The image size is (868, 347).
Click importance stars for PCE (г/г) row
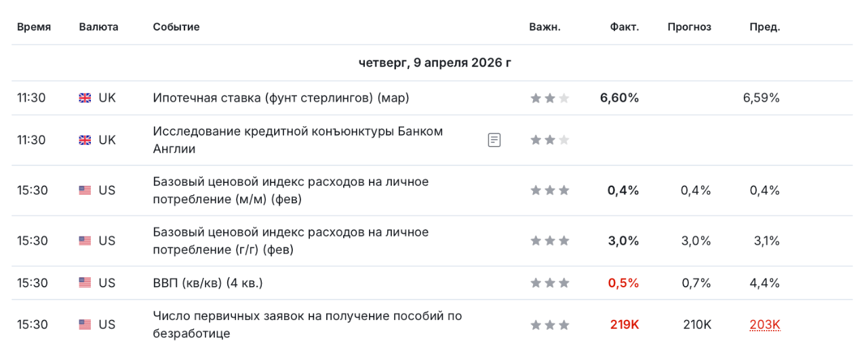click(549, 241)
